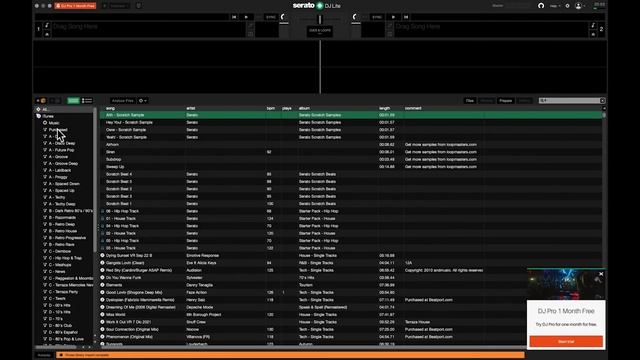Switch library to the green grid view
640x360 pixels.
[x=73, y=100]
